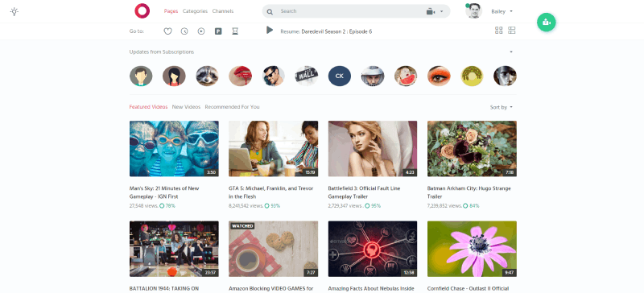Go to liked videos heart icon
This screenshot has height=293, width=644.
[167, 31]
